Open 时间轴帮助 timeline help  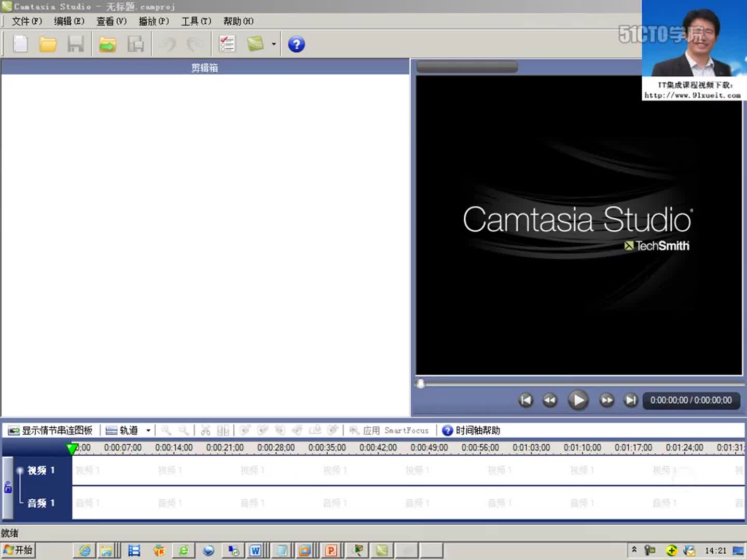tap(471, 430)
